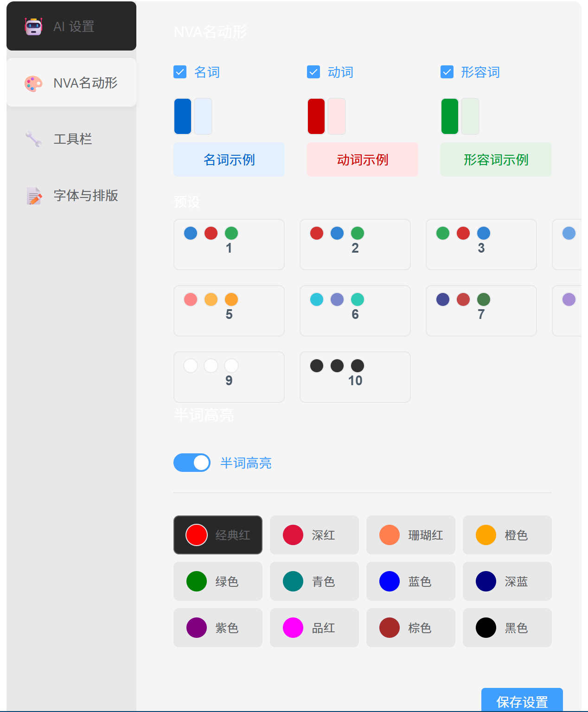This screenshot has height=712, width=588.
Task: Select the 珊瑚红 highlight color option
Action: (411, 535)
